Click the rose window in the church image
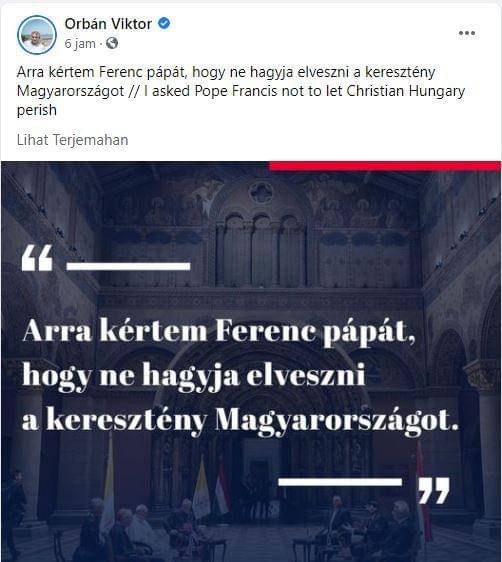Viewport: 502px width, 562px height. pos(261,192)
